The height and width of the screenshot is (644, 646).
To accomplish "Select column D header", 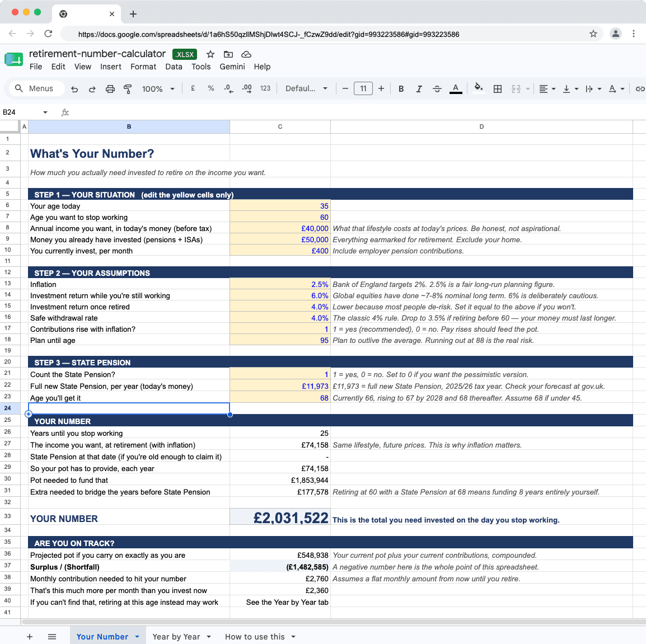I will click(481, 126).
